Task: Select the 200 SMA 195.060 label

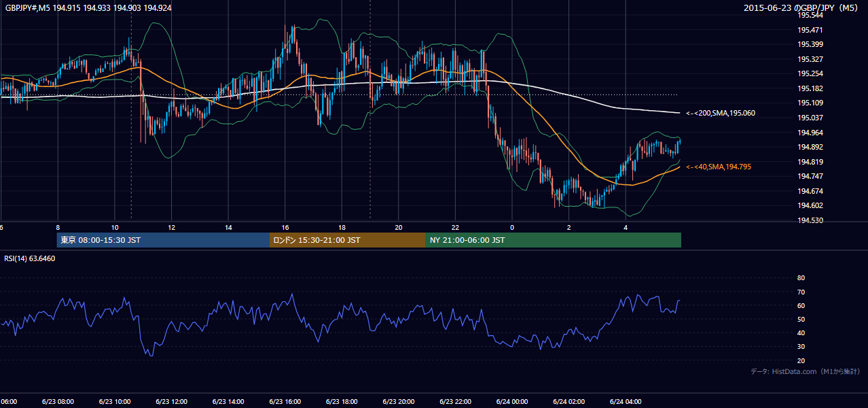Action: pos(721,113)
